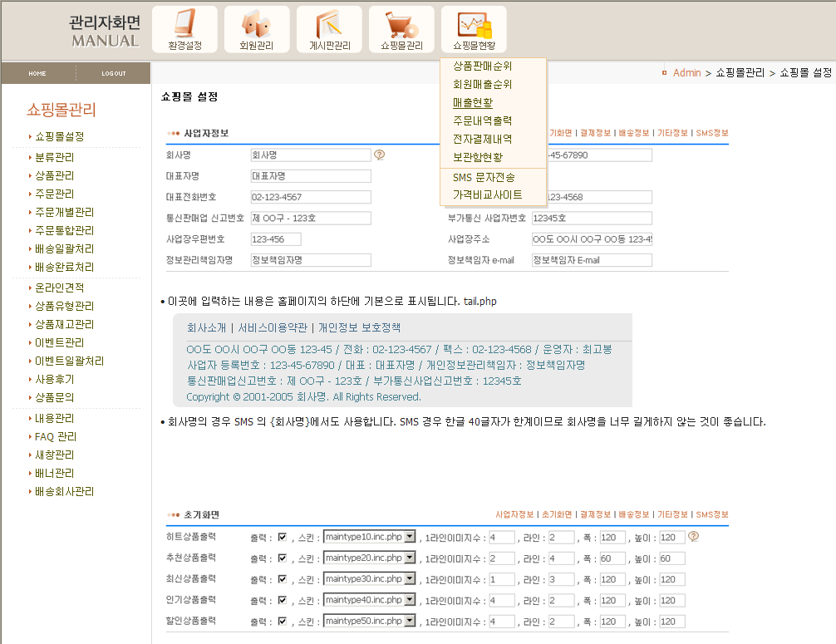
Task: Expand the maintype30.inc.php skin dropdown
Action: pos(410,579)
